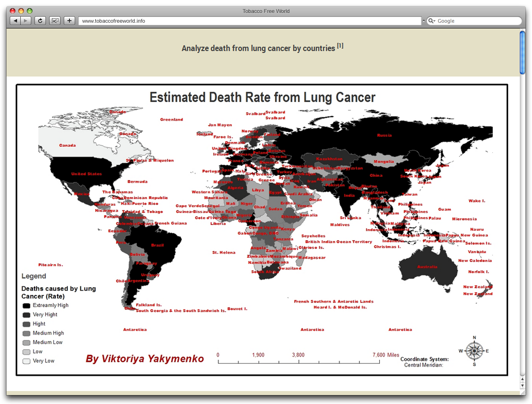Click the 'Medium Low' legend color swatch
532x404 pixels.
[x=26, y=343]
